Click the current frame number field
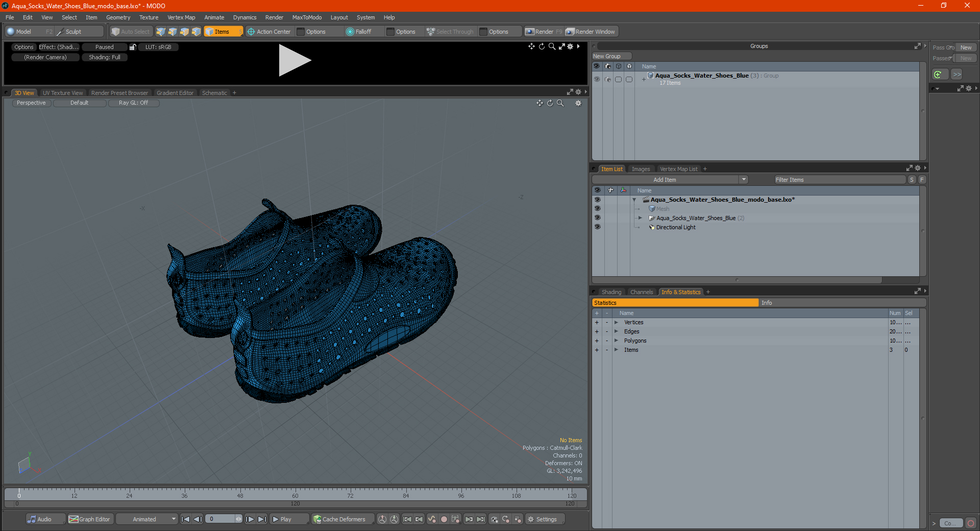Image resolution: width=980 pixels, height=531 pixels. (221, 519)
